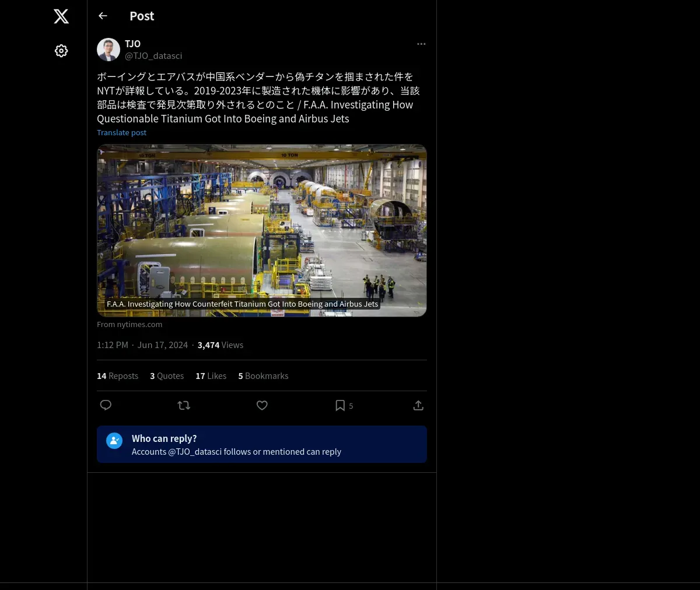Open the Boeing factory article image
The image size is (700, 590).
(262, 230)
